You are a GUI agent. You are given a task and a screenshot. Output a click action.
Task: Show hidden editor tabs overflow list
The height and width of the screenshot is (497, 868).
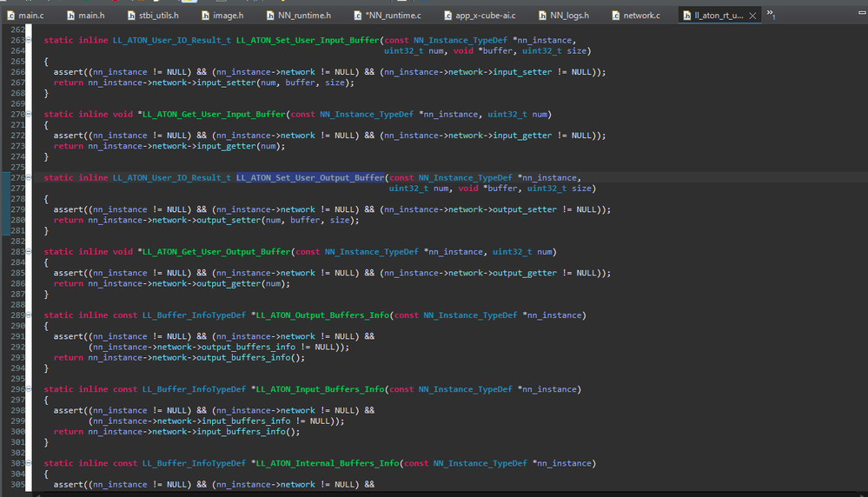[771, 15]
